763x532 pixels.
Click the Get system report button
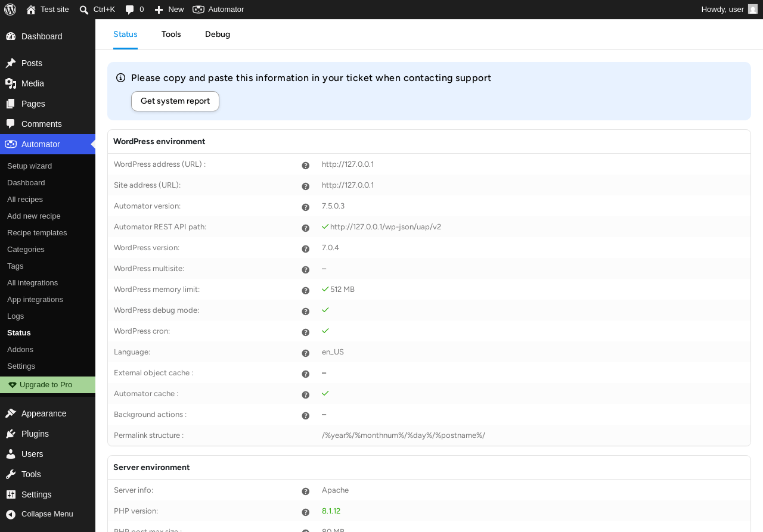[175, 101]
